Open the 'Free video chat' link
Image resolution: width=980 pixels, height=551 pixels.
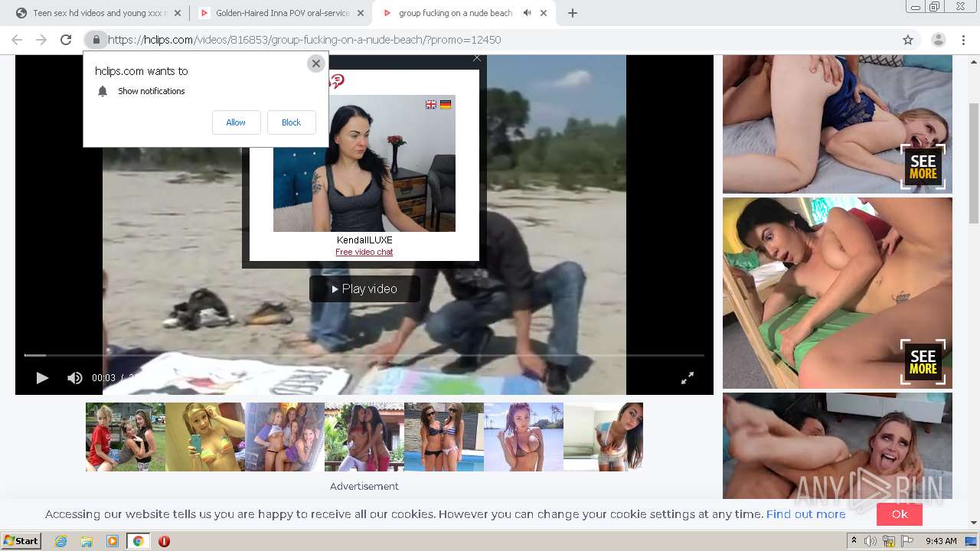point(364,252)
